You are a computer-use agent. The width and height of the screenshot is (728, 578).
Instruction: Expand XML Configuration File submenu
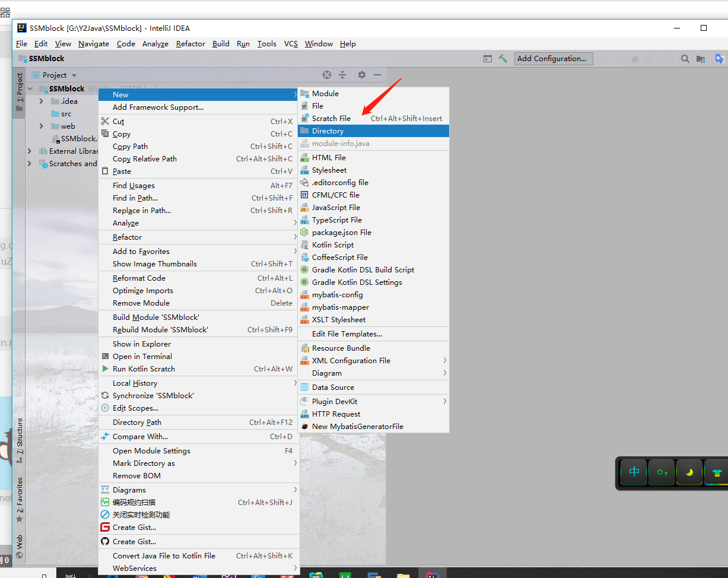[x=373, y=360]
